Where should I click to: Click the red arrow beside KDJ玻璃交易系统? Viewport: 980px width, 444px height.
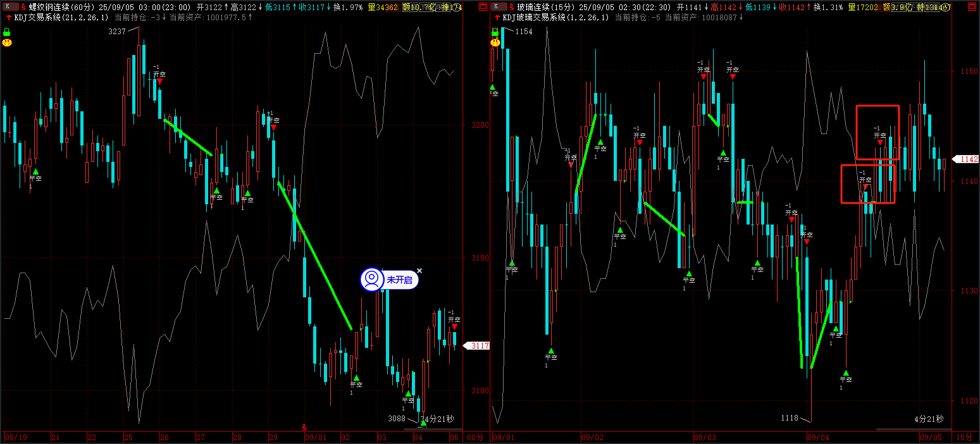click(497, 18)
